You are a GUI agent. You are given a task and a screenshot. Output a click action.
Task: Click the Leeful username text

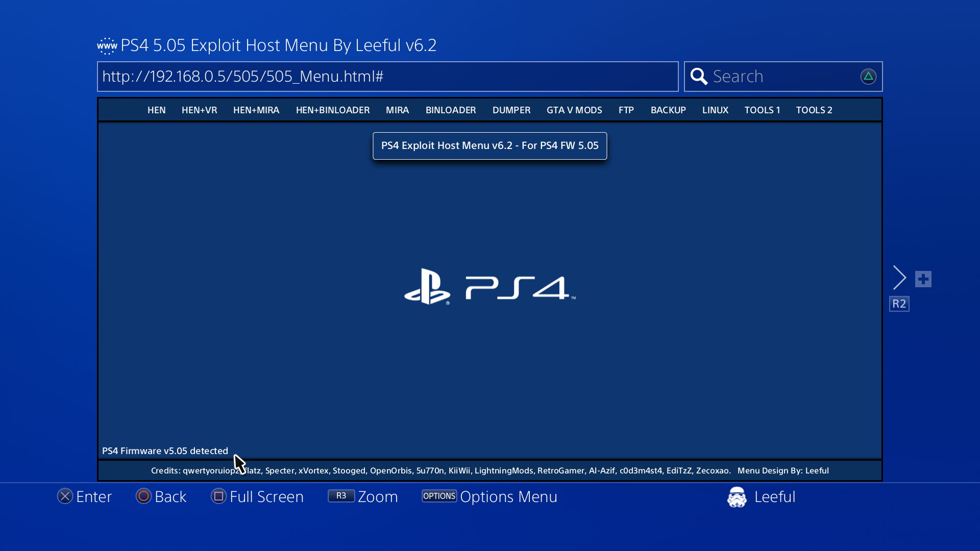point(775,496)
